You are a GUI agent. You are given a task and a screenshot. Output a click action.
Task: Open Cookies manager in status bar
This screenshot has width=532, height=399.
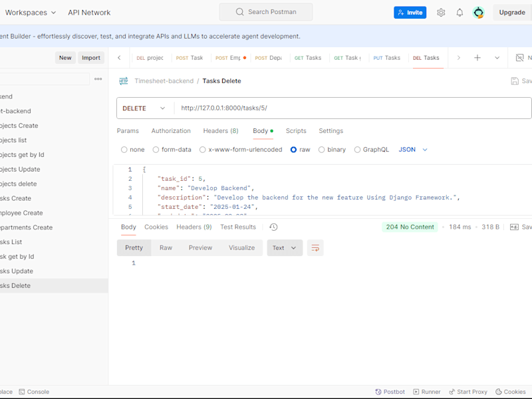click(510, 392)
